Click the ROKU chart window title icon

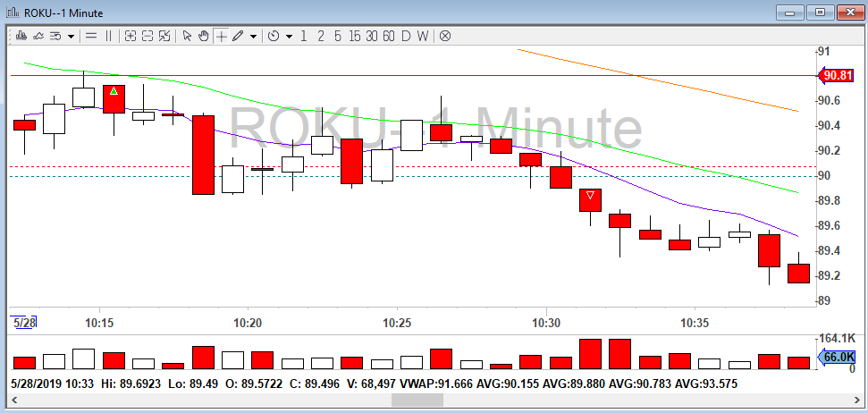coord(13,13)
